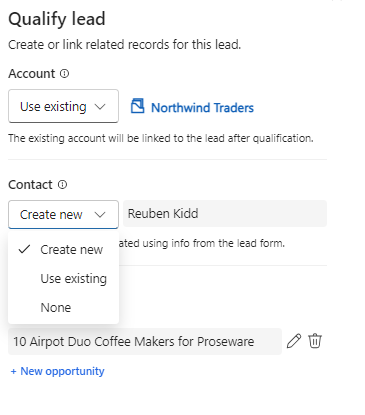The width and height of the screenshot is (365, 415).
Task: Delete the opportunity using the trash icon
Action: click(x=315, y=341)
